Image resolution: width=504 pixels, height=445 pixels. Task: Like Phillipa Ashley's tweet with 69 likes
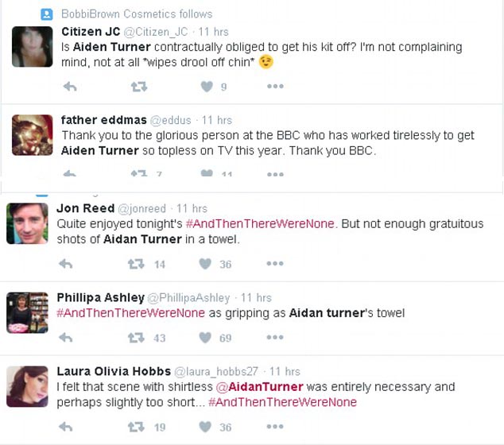[x=205, y=338]
